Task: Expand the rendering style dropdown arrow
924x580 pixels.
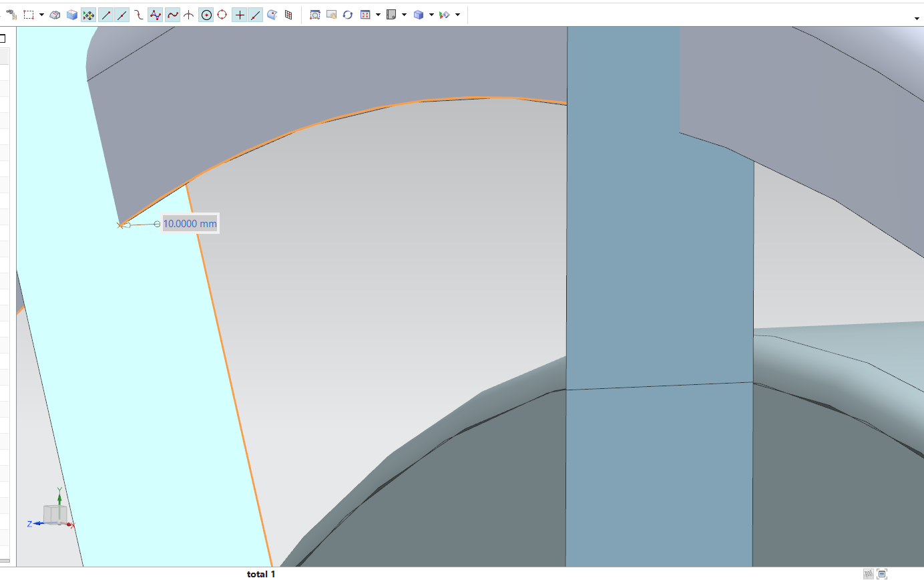Action: click(405, 15)
